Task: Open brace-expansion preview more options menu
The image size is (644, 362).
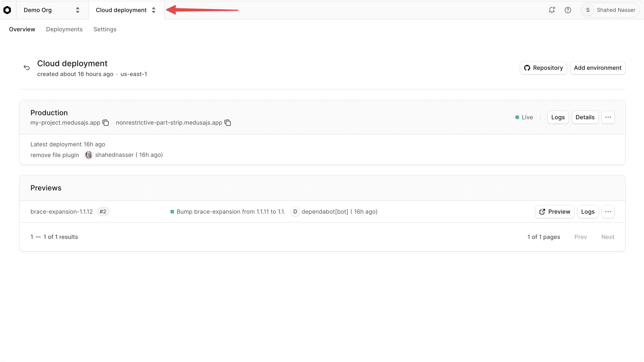Action: [608, 212]
